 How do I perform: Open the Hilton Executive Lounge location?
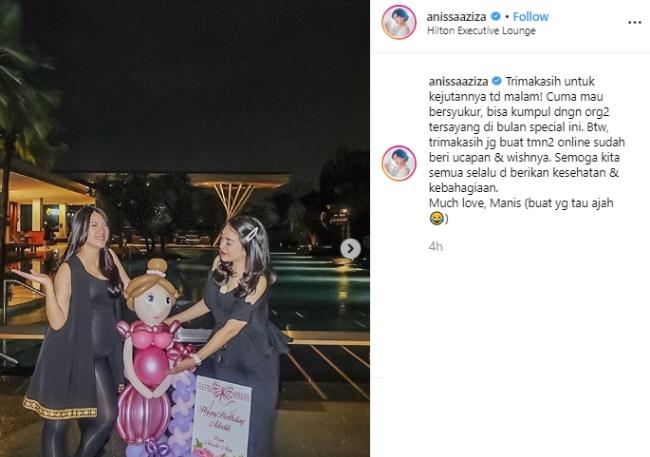click(481, 31)
